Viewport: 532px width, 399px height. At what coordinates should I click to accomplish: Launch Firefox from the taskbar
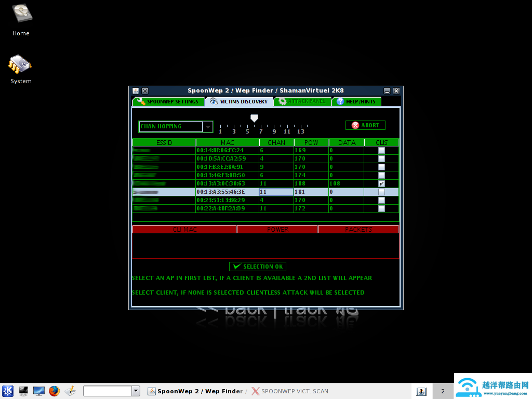click(x=54, y=391)
